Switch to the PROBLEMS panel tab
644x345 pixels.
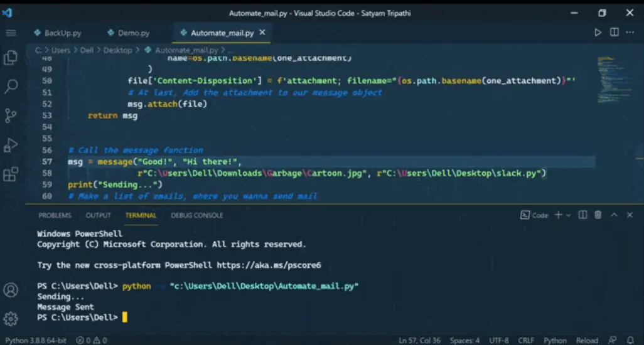click(x=55, y=215)
